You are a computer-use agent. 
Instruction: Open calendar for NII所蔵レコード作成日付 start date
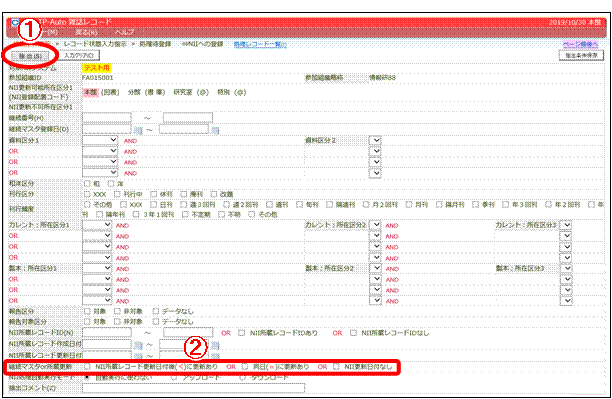(139, 345)
